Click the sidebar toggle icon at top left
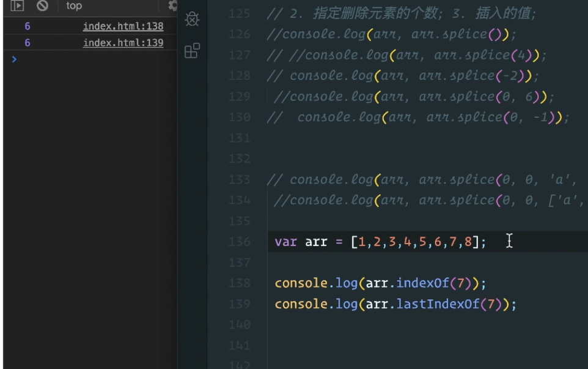 pyautogui.click(x=18, y=6)
